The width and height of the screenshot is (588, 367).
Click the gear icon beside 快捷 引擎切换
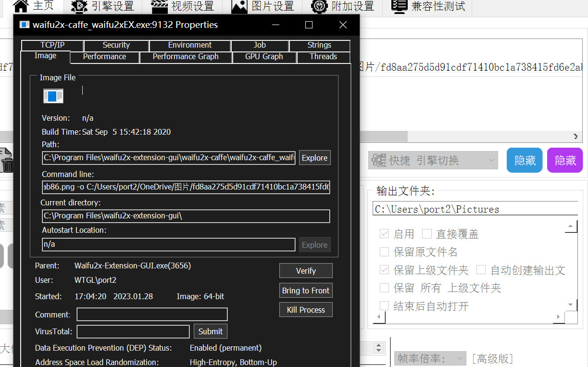pos(379,160)
